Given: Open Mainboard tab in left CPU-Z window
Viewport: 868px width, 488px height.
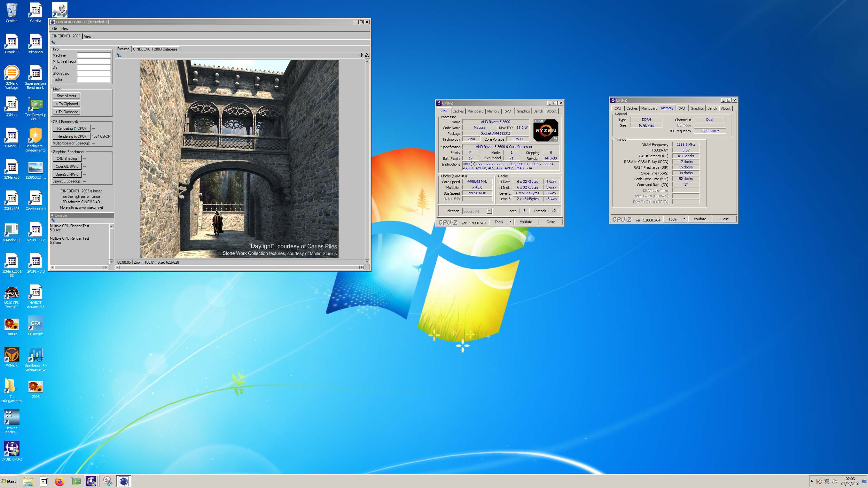Looking at the screenshot, I should [475, 111].
